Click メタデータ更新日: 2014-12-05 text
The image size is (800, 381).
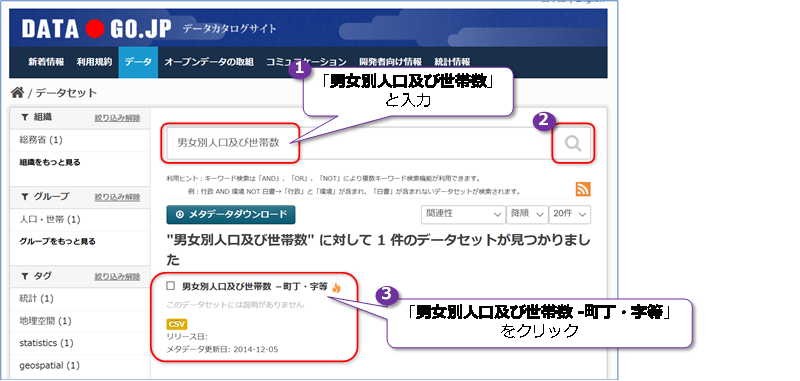222,350
